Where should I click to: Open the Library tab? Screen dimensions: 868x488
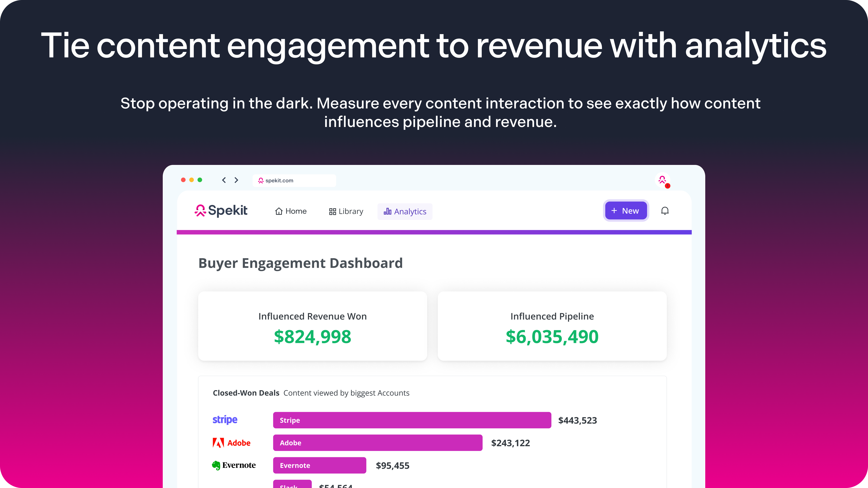point(346,211)
